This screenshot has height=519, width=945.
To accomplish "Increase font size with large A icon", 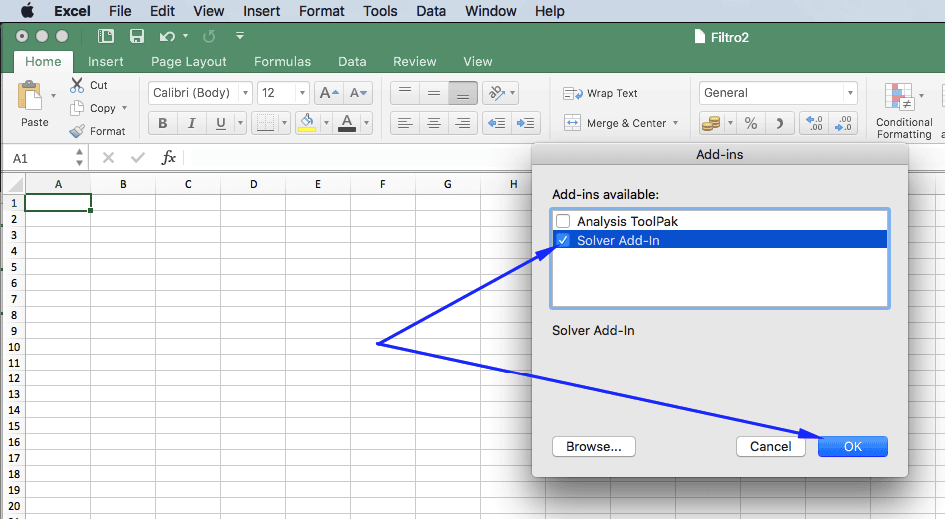I will 329,93.
